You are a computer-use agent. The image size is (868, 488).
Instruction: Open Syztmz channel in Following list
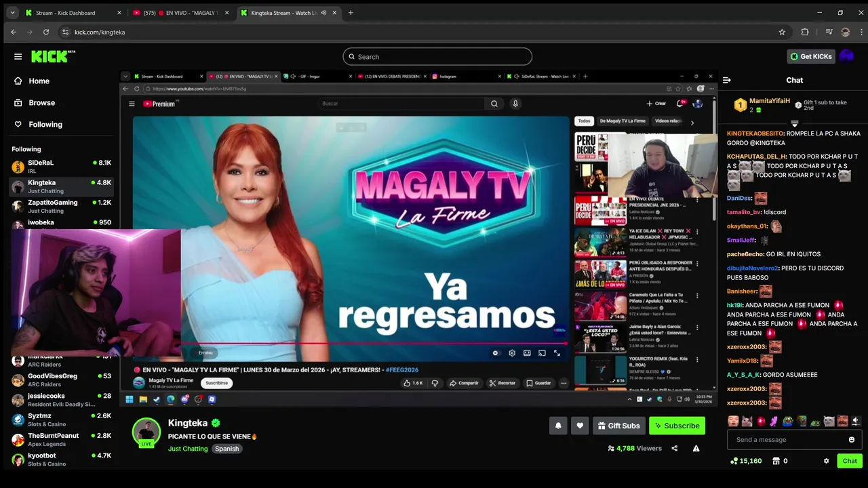pyautogui.click(x=62, y=420)
